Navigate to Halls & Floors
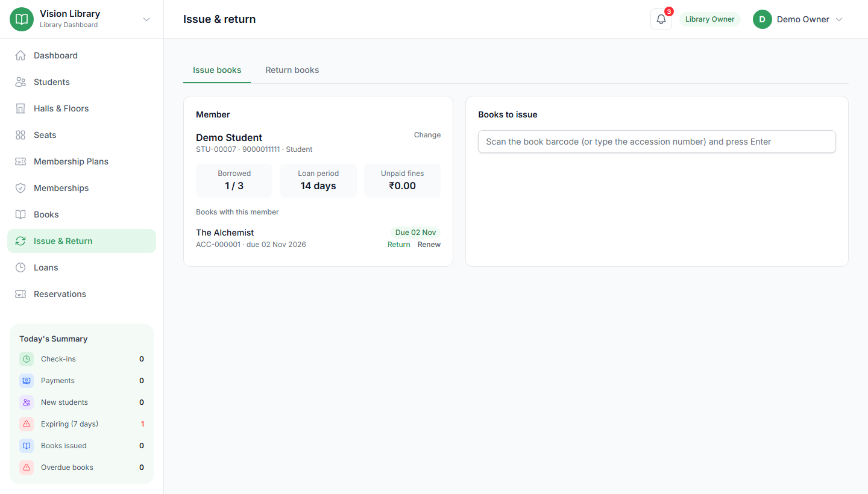The height and width of the screenshot is (494, 868). coord(81,108)
